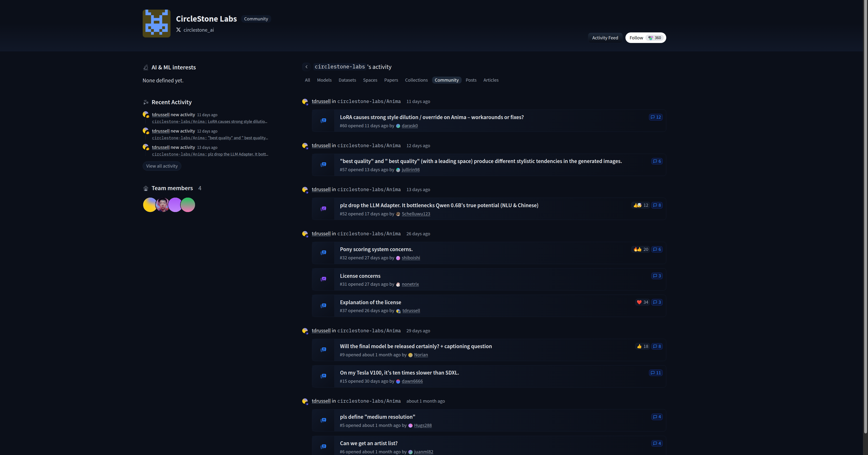
Task: Open the Activity Feed button
Action: (x=605, y=38)
